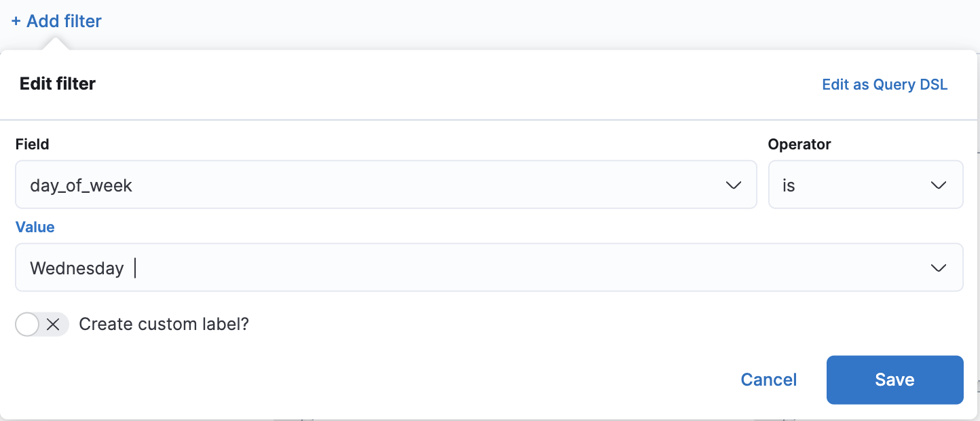Image resolution: width=980 pixels, height=421 pixels.
Task: Expand the Wednesday value dropdown
Action: (489, 268)
